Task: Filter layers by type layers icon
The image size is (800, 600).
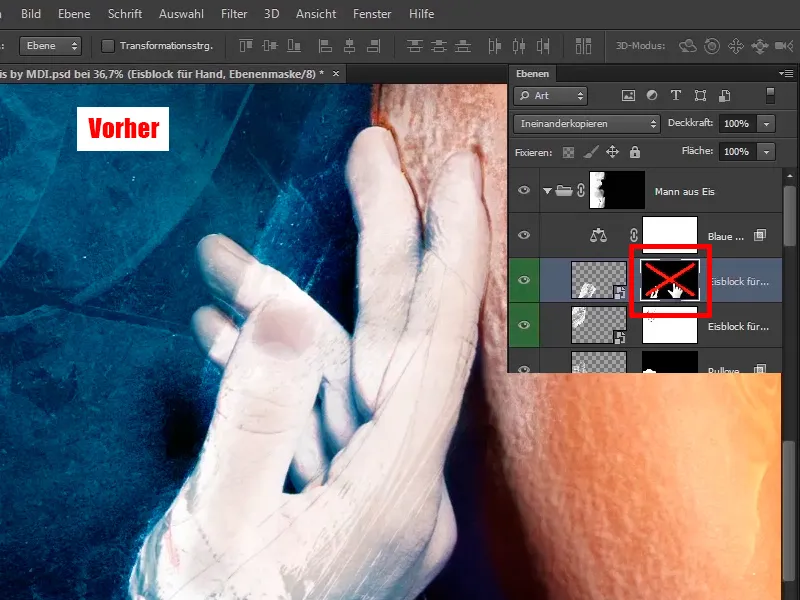Action: pos(676,95)
